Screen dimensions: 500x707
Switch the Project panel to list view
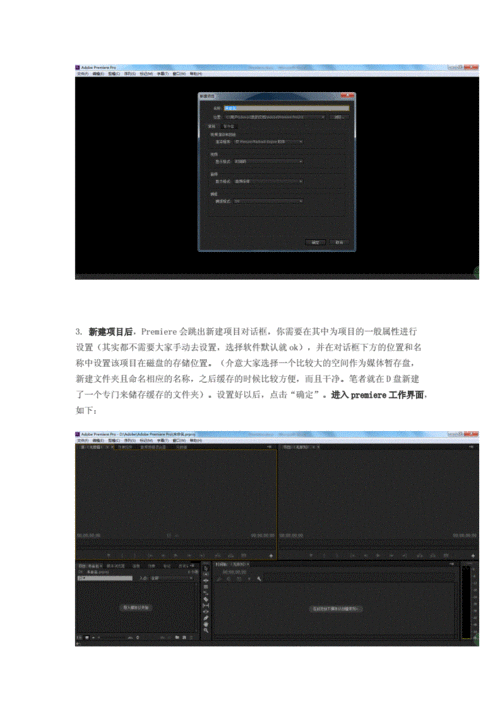80,638
